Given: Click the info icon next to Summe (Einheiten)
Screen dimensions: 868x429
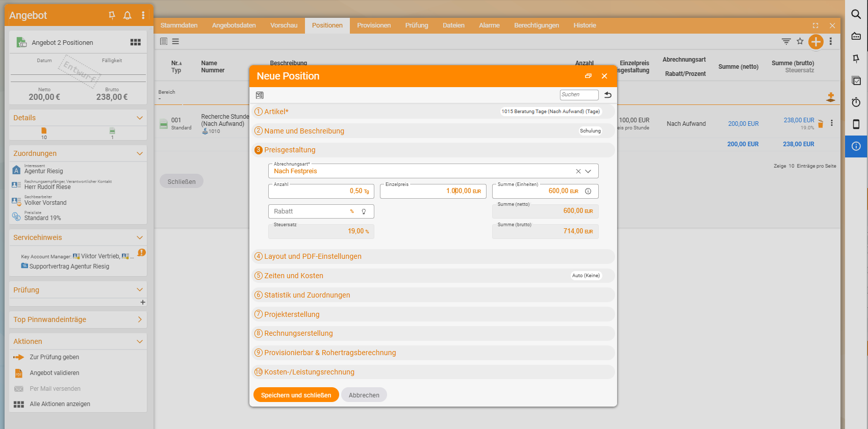Looking at the screenshot, I should pos(588,191).
